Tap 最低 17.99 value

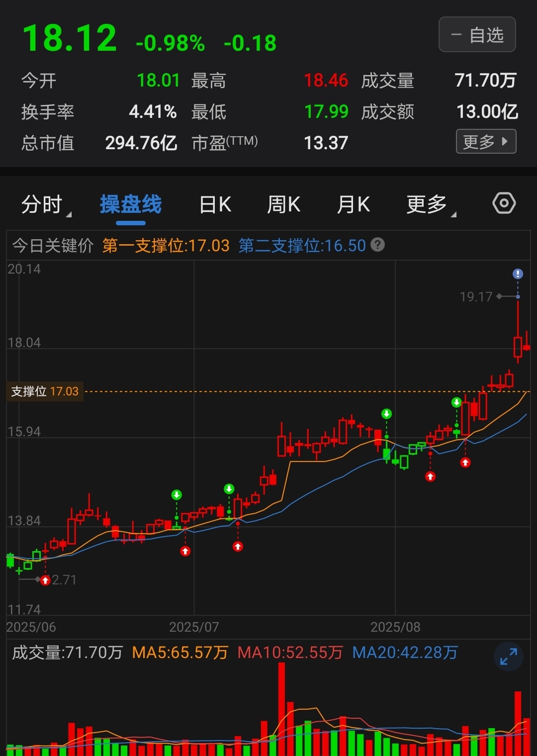[326, 112]
